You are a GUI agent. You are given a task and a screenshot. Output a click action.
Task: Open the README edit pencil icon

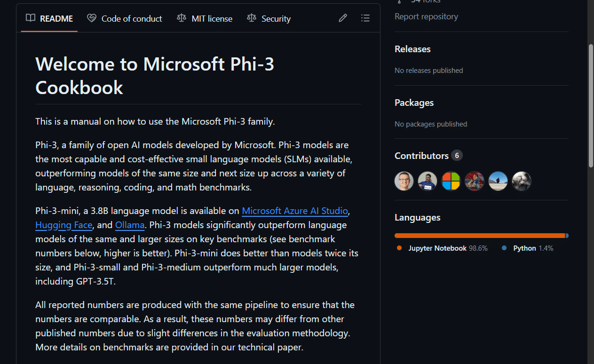point(342,18)
